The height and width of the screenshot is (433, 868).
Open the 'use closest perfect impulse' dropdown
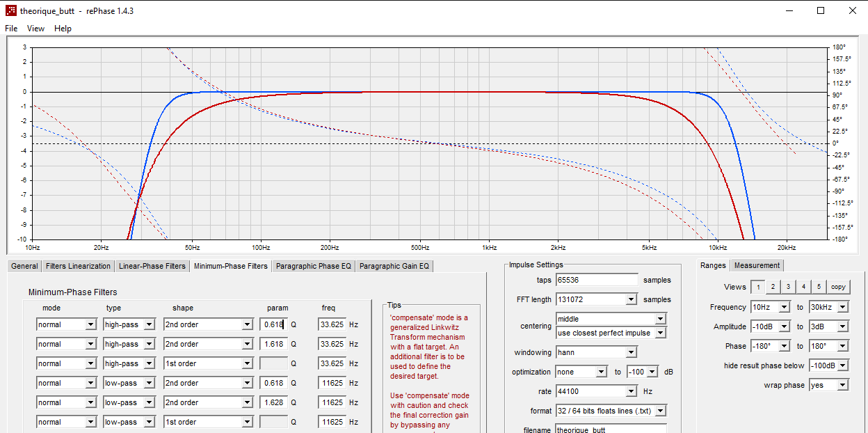pos(611,333)
